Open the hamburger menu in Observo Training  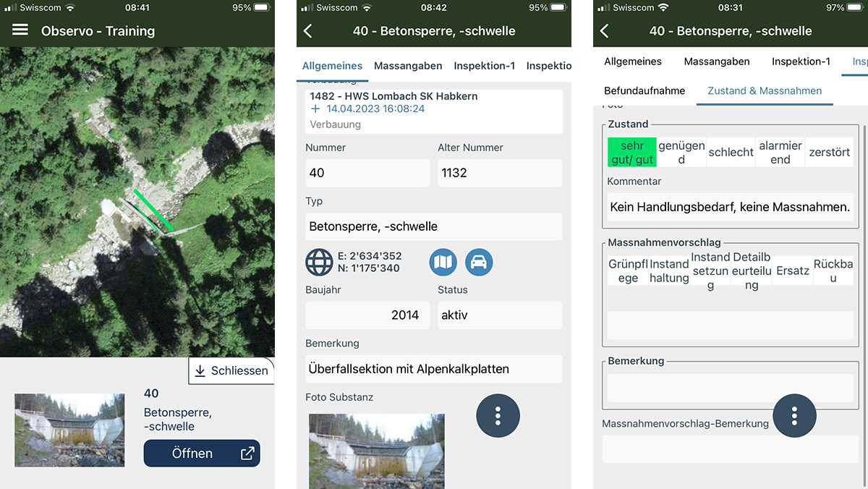20,30
